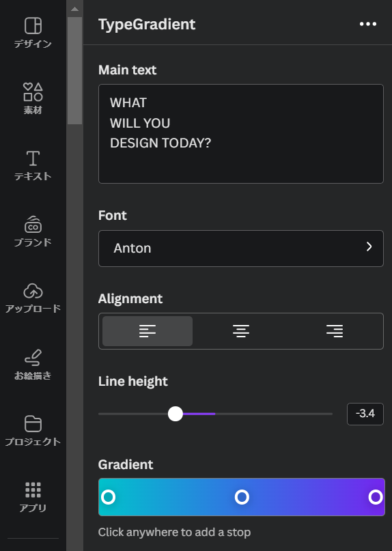Select the middle blue gradient stop
Viewport: 392px width, 551px height.
tap(242, 497)
